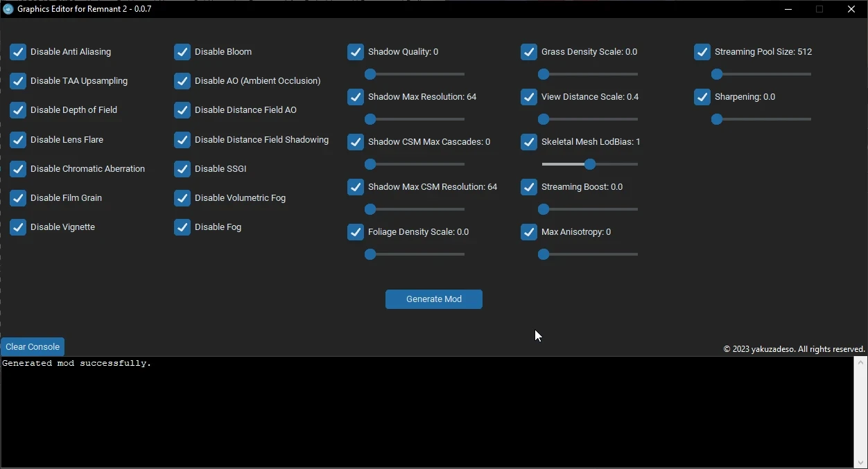Toggle Streaming Pool Size checkbox
Screen dimensions: 868x469
702,52
